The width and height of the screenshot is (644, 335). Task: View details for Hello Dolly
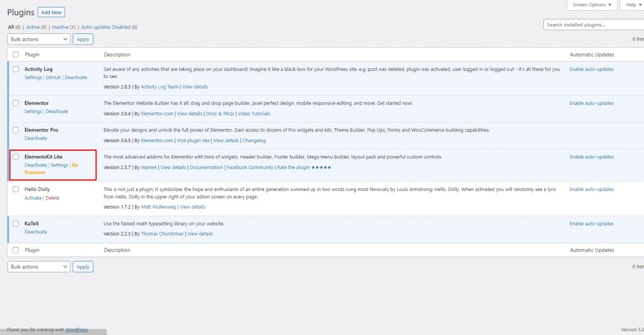[x=192, y=207]
